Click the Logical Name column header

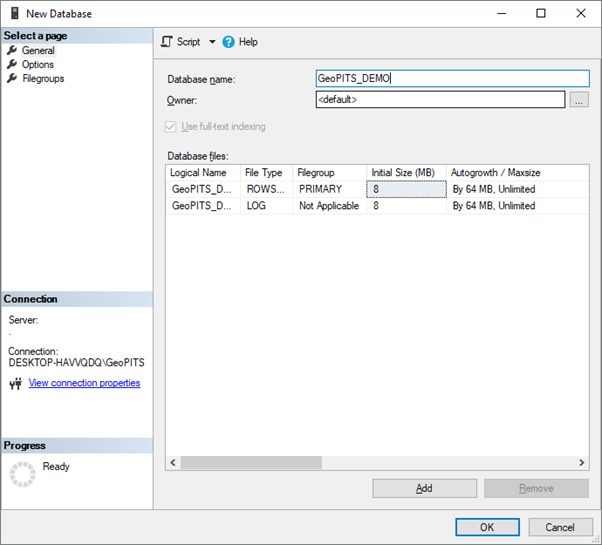(x=203, y=173)
